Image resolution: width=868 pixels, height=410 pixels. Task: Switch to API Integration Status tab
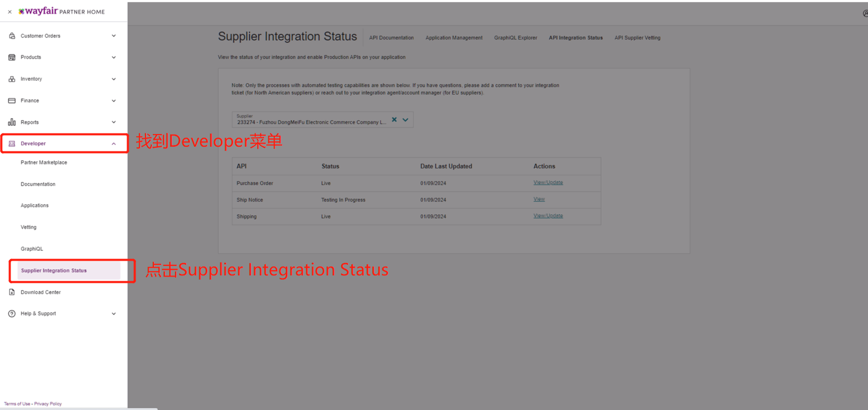pyautogui.click(x=576, y=38)
